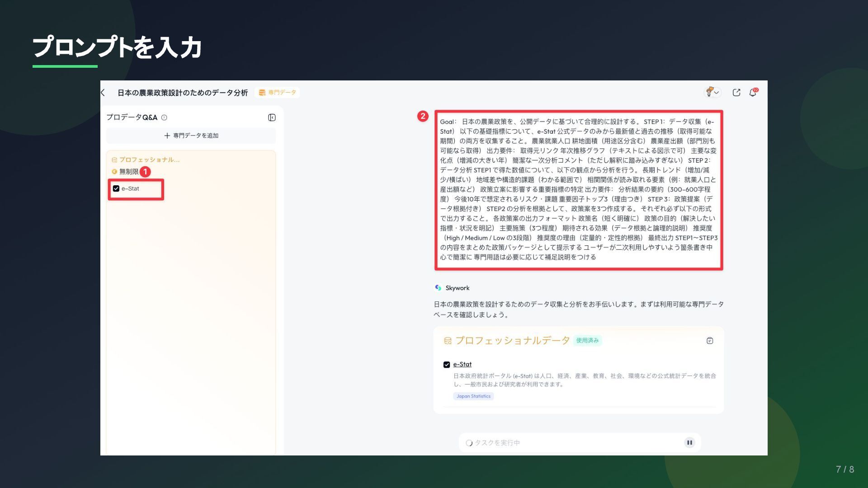Screen dimensions: 868x488
Task: Click the プロフェッショナルデータ card title
Action: 512,341
